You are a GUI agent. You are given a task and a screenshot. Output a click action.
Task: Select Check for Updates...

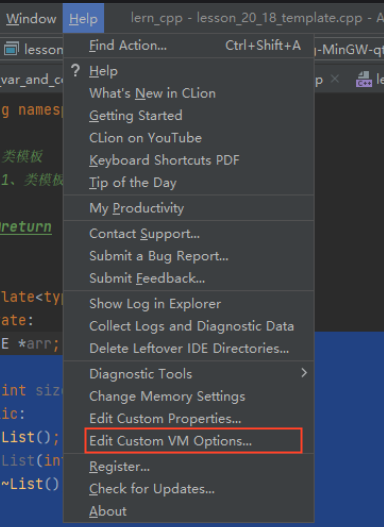point(188,489)
